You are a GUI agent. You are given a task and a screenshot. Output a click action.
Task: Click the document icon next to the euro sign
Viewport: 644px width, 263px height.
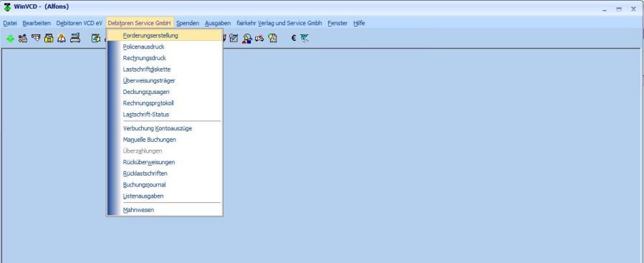(x=273, y=39)
